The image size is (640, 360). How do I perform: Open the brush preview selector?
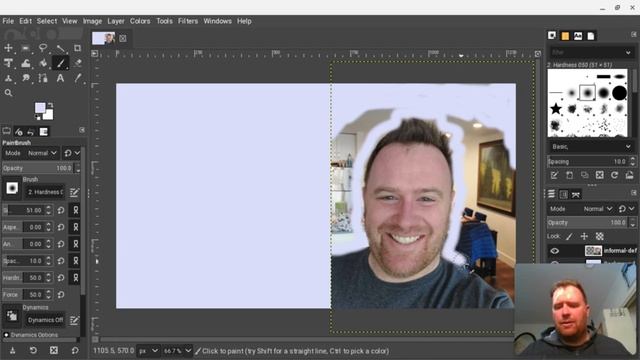pyautogui.click(x=12, y=188)
